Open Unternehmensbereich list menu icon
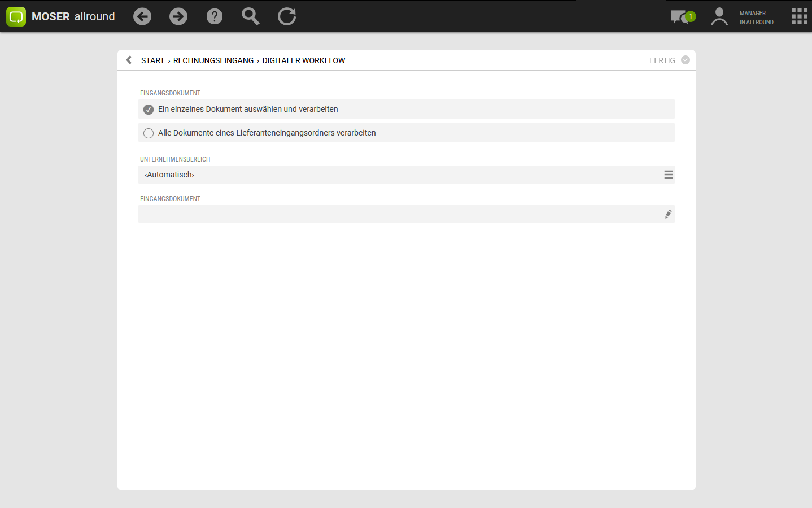 (x=668, y=175)
